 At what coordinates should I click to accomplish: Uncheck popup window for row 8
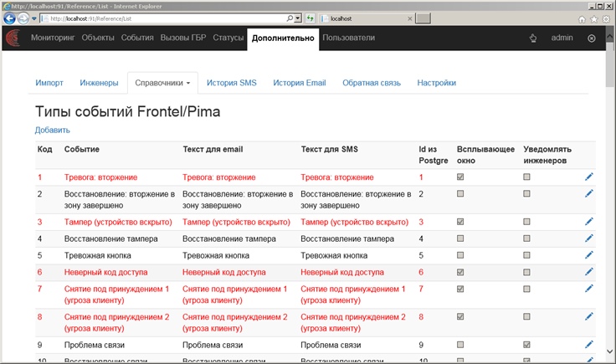pos(460,316)
